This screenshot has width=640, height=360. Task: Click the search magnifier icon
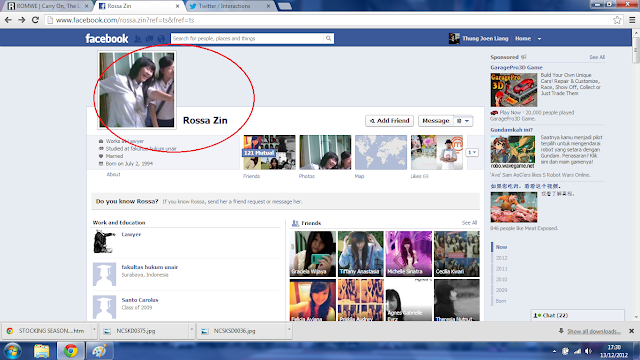point(328,38)
